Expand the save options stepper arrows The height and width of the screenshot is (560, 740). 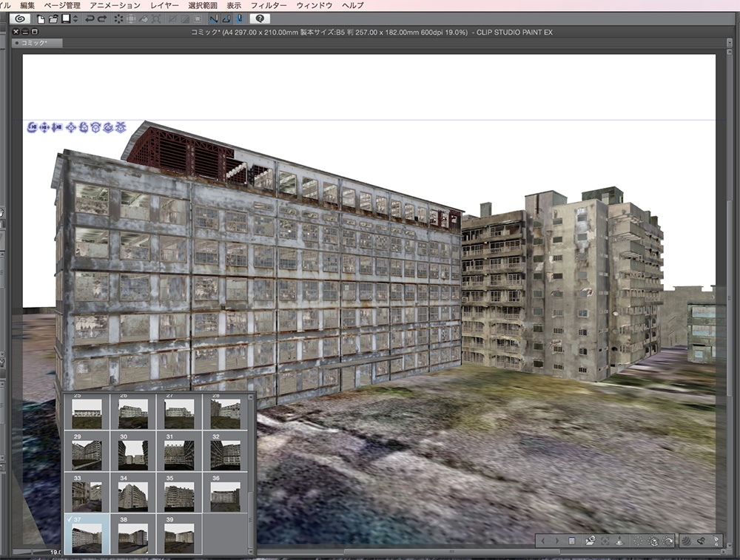pos(76,18)
